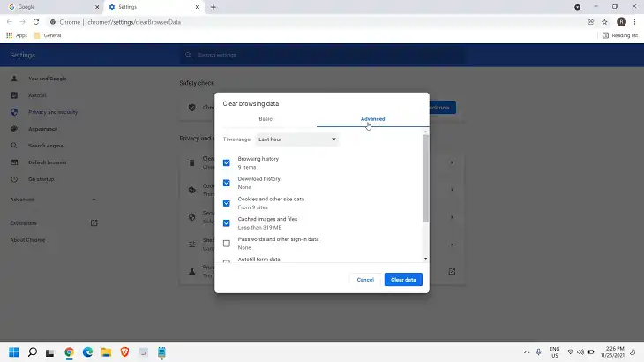Image resolution: width=644 pixels, height=362 pixels.
Task: Click the dialog scroll down arrow
Action: click(x=425, y=259)
